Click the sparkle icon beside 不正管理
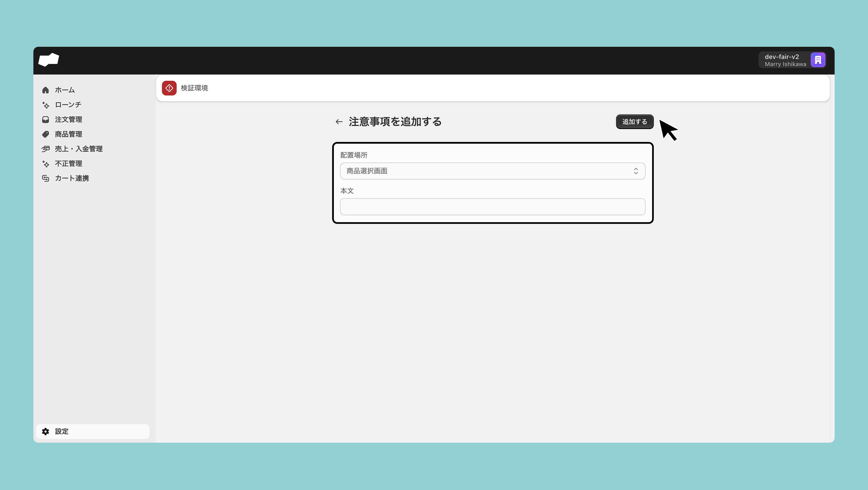The image size is (868, 490). click(46, 163)
